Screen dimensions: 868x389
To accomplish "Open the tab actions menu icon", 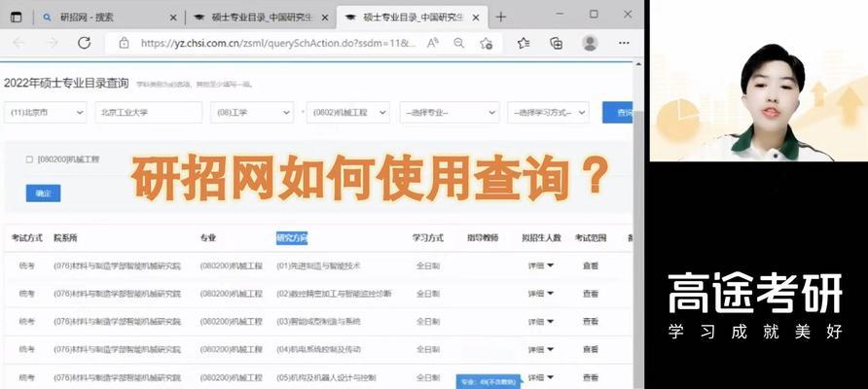I will pos(17,18).
